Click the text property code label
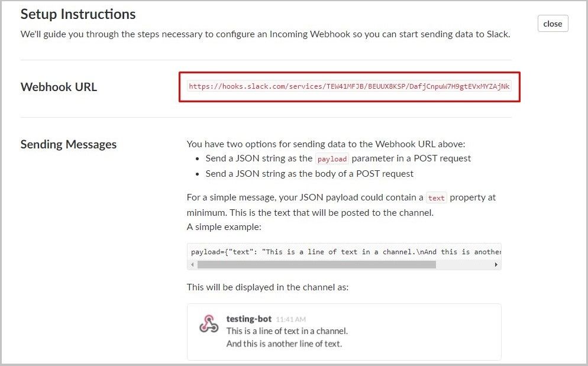The image size is (588, 366). [436, 198]
